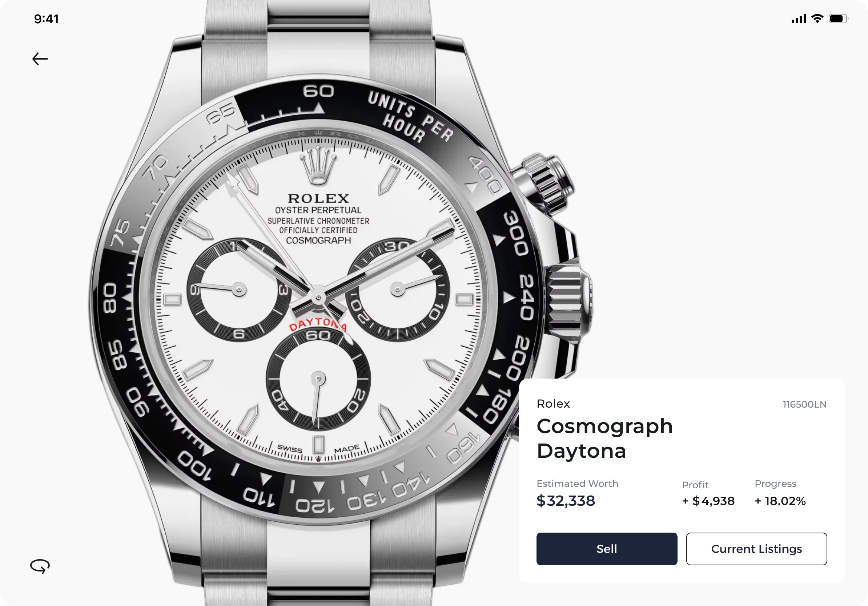This screenshot has width=868, height=606.
Task: Tap the cellular signal bars icon
Action: 799,19
